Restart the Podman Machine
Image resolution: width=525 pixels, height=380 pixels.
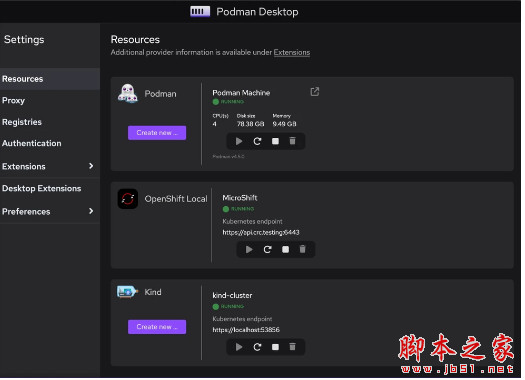point(258,142)
